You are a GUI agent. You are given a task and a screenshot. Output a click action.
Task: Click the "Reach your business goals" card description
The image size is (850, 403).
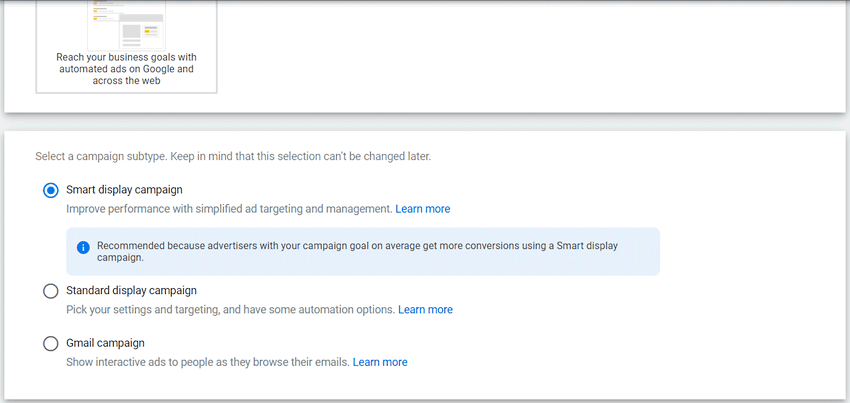pyautogui.click(x=126, y=69)
